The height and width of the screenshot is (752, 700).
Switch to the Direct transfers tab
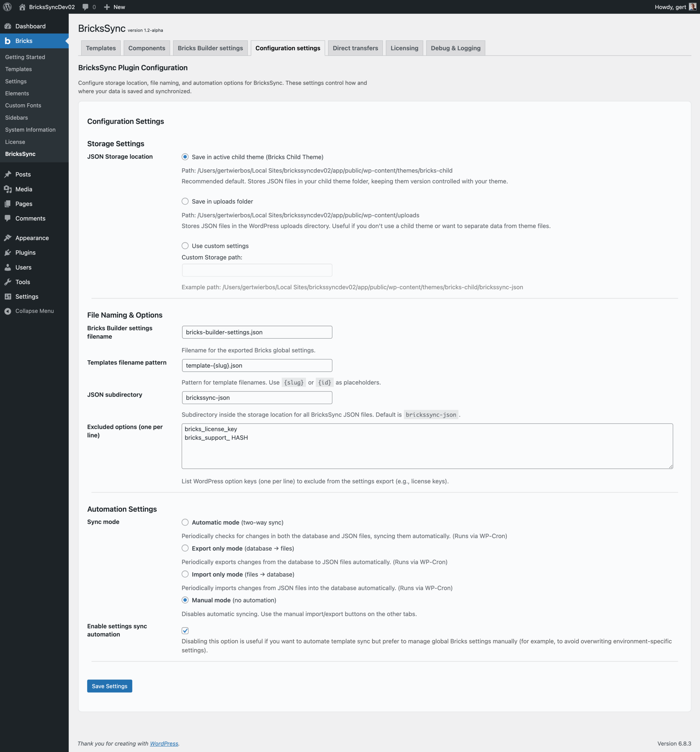coord(355,48)
